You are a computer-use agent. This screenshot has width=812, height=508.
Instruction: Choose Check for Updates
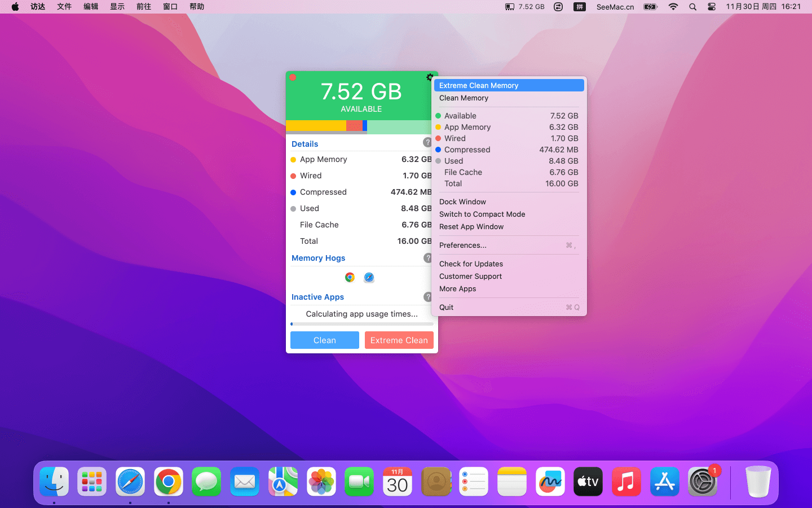click(509, 264)
